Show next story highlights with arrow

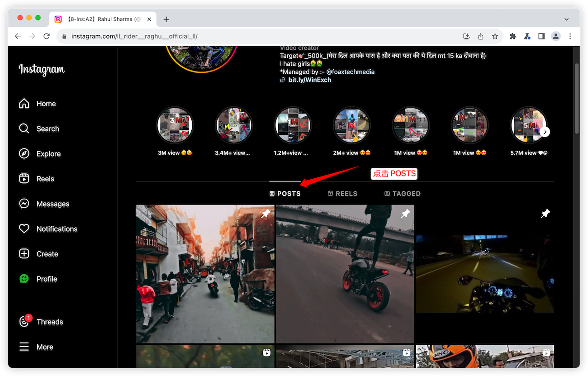pyautogui.click(x=545, y=132)
